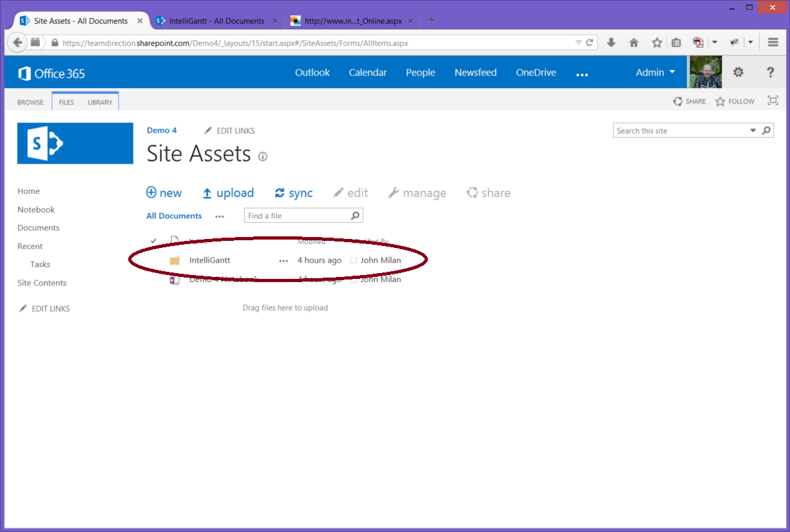Toggle presence checkbox next to John Milan in IntelliGantt row

(354, 261)
